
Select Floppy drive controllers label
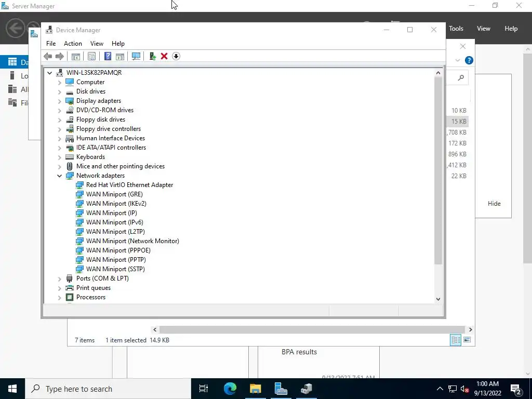click(109, 129)
